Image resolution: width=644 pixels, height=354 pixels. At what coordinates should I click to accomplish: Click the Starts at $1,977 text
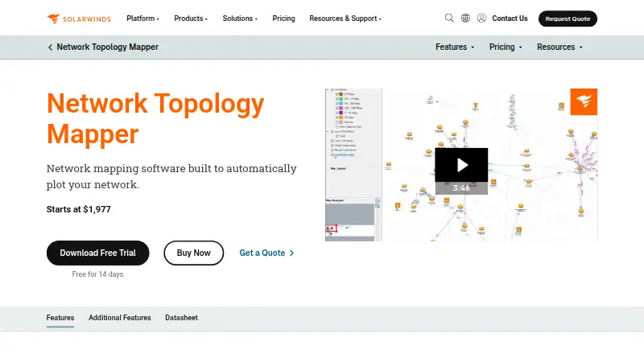(x=78, y=209)
